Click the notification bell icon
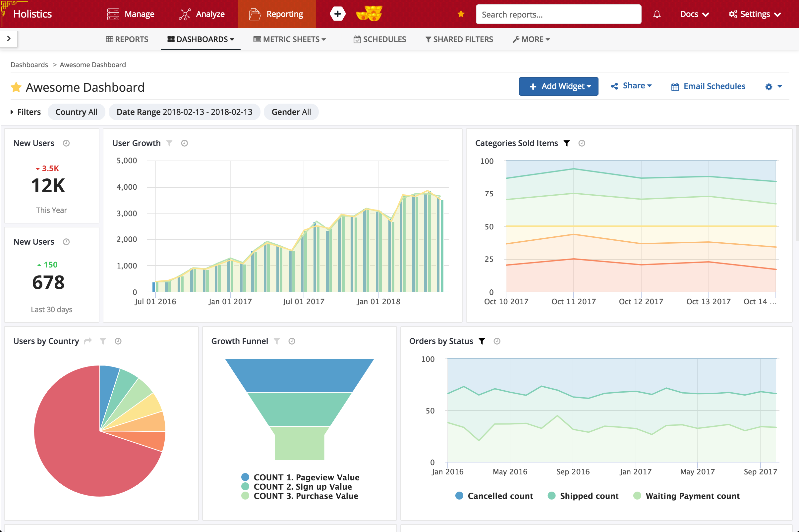Screen dimensions: 799x532 click(657, 14)
